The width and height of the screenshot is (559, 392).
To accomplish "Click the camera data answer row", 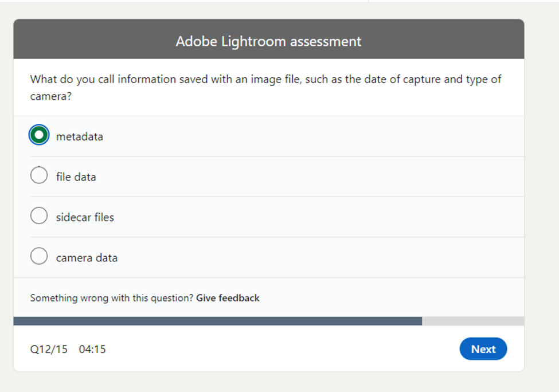I will pos(229,257).
